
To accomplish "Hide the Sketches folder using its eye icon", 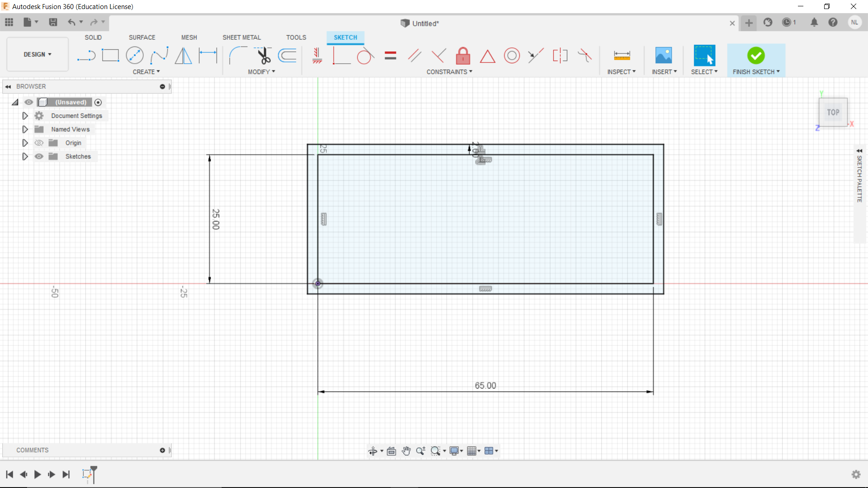I will pos(39,156).
